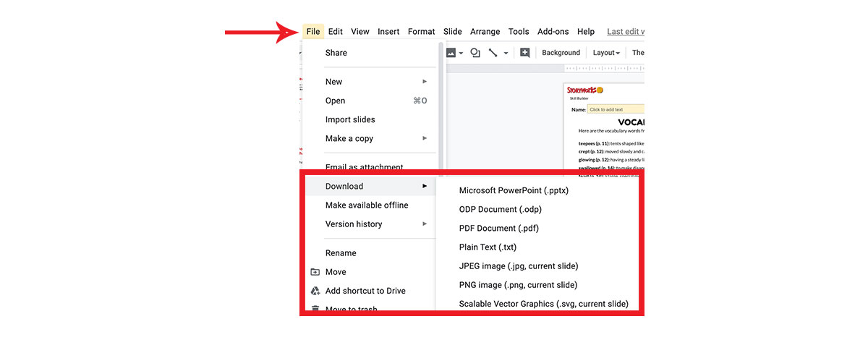Click the Google Drive shortcut icon
Image resolution: width=868 pixels, height=340 pixels.
315,291
